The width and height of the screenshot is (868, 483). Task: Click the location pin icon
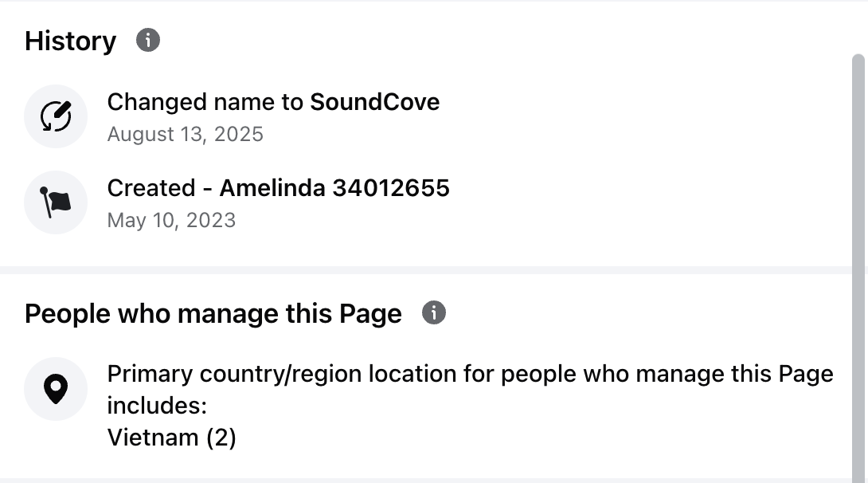click(55, 389)
